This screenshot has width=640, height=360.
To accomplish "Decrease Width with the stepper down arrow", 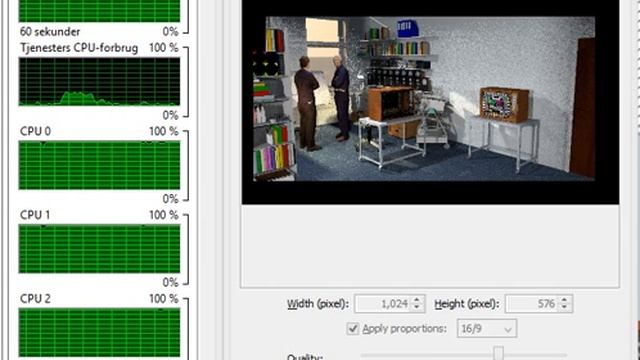I will [417, 307].
